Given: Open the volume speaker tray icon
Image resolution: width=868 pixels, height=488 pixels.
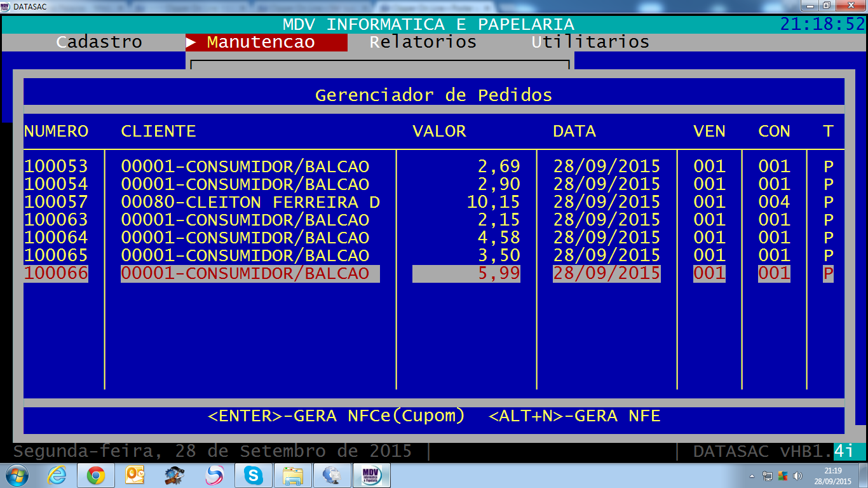Looking at the screenshot, I should click(797, 476).
